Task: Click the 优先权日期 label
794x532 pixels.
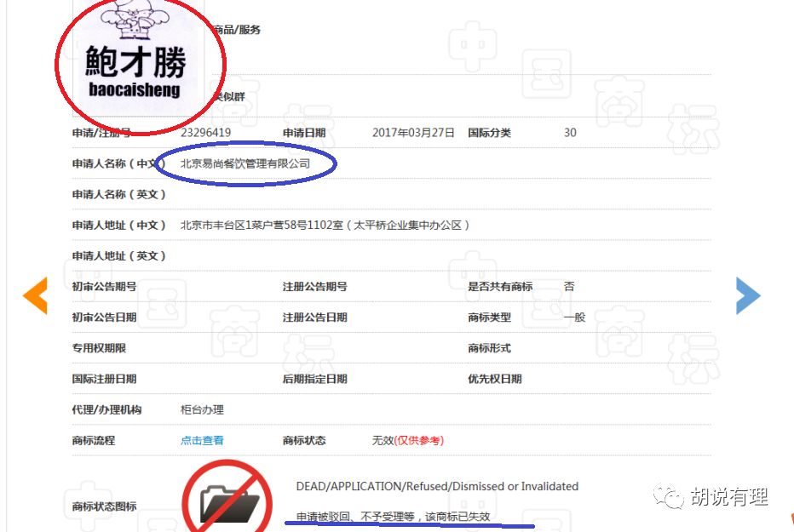Action: click(495, 380)
